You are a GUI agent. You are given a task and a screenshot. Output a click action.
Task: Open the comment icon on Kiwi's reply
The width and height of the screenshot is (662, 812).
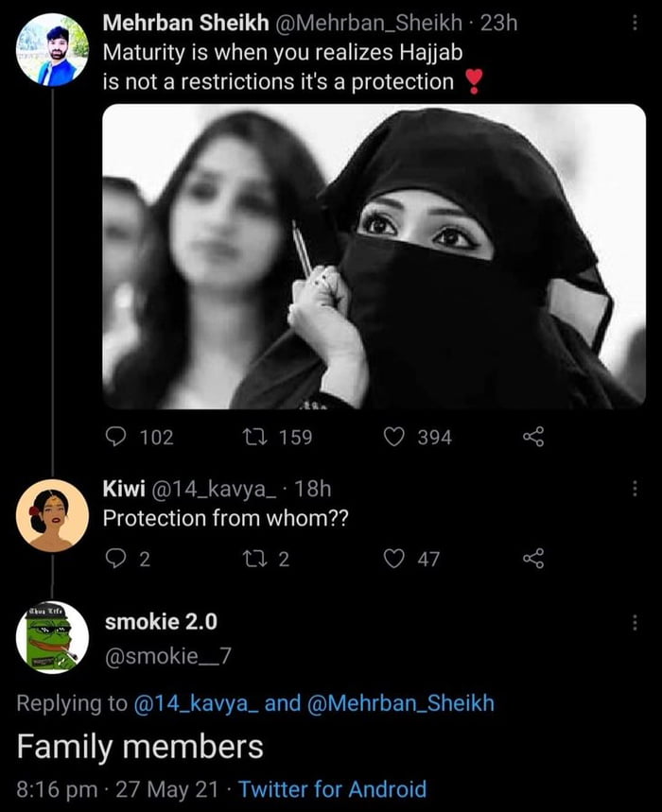[x=115, y=559]
